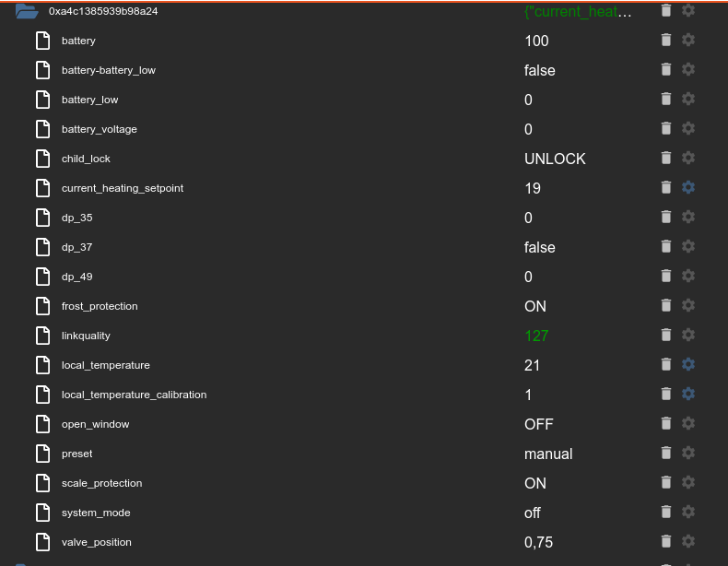This screenshot has height=566, width=728.
Task: Select the preset tree item
Action: [77, 454]
